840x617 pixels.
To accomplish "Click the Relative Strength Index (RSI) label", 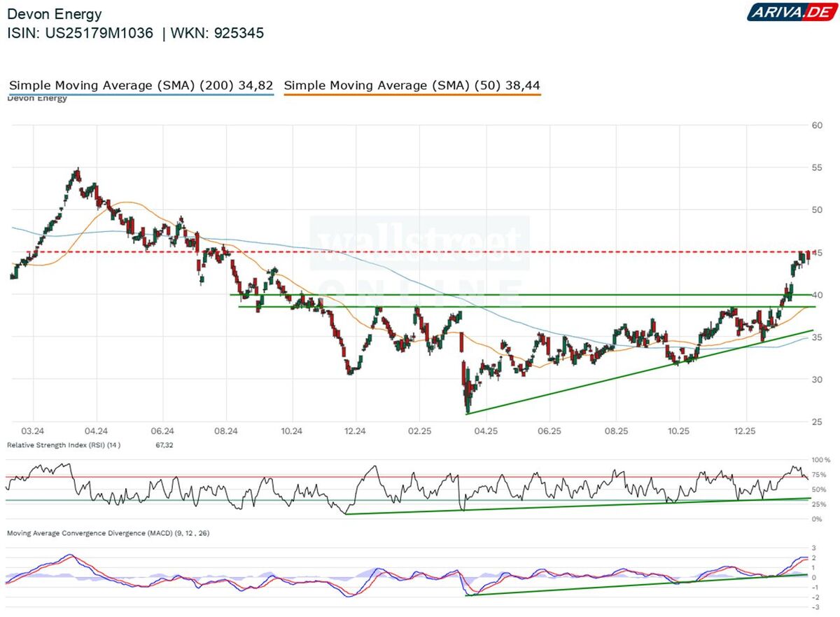I will pos(64,445).
